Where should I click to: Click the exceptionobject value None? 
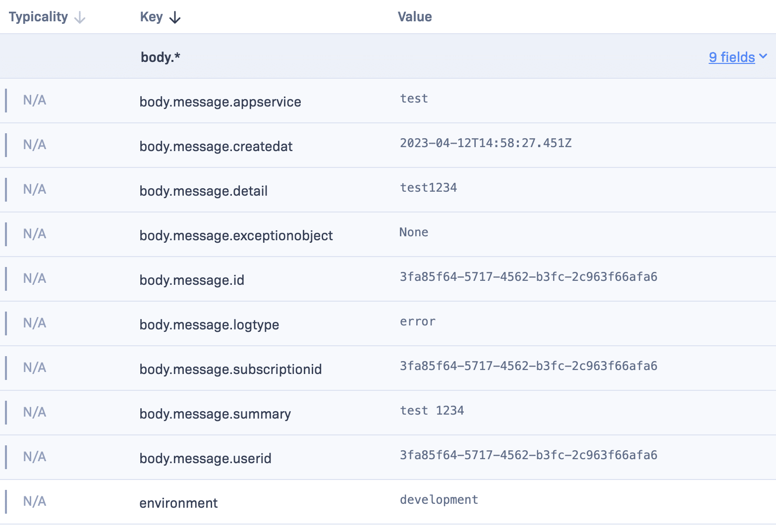(x=414, y=232)
